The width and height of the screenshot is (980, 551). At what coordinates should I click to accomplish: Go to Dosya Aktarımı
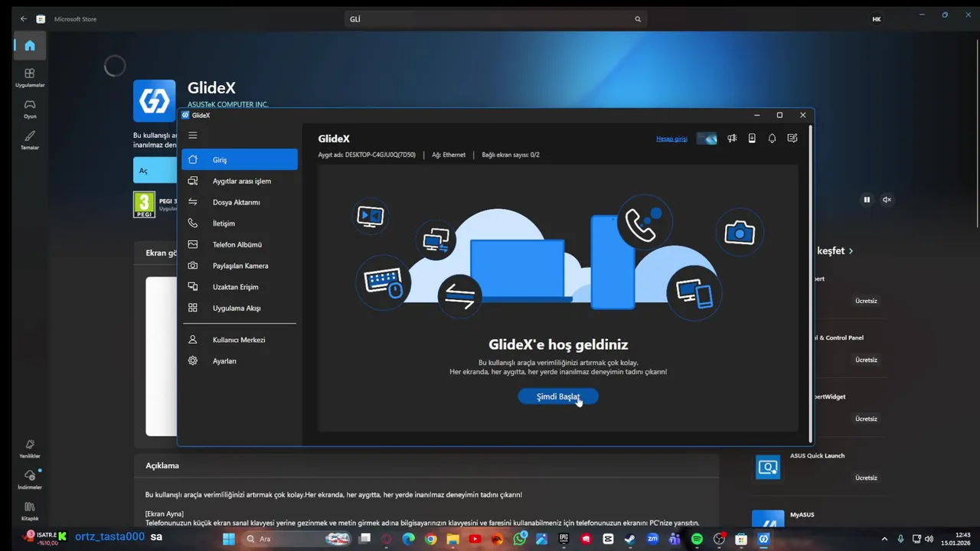point(240,202)
